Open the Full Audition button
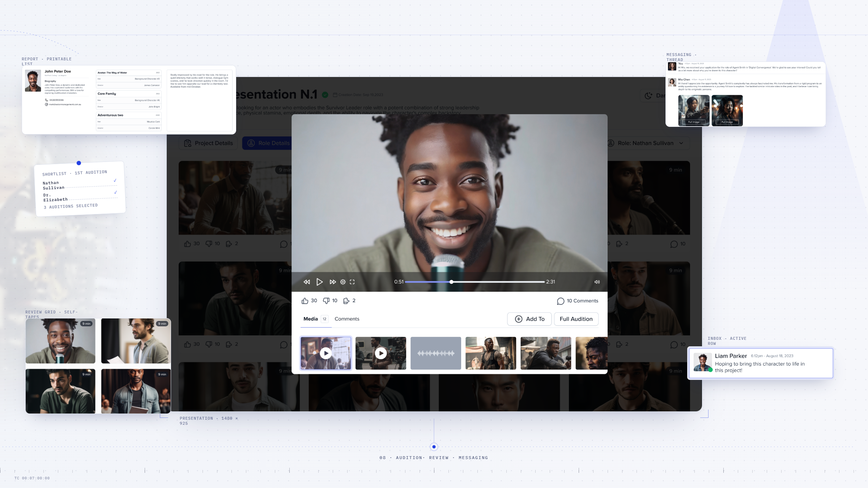 click(x=576, y=319)
